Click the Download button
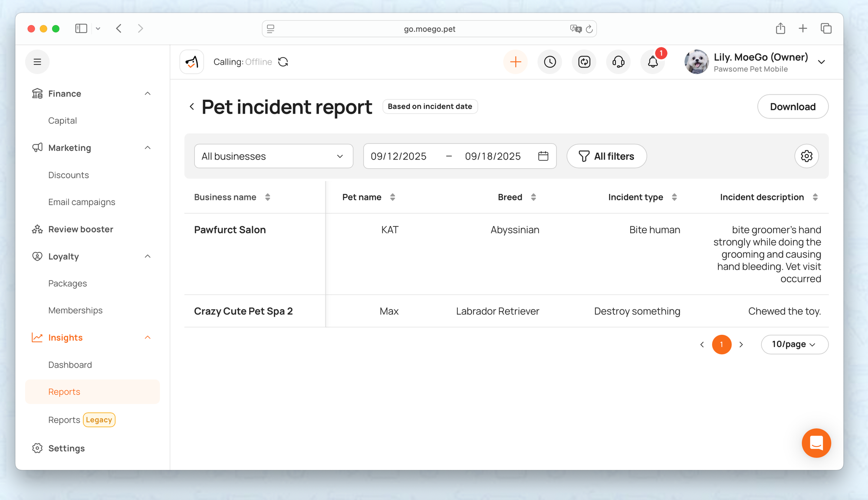 click(792, 107)
